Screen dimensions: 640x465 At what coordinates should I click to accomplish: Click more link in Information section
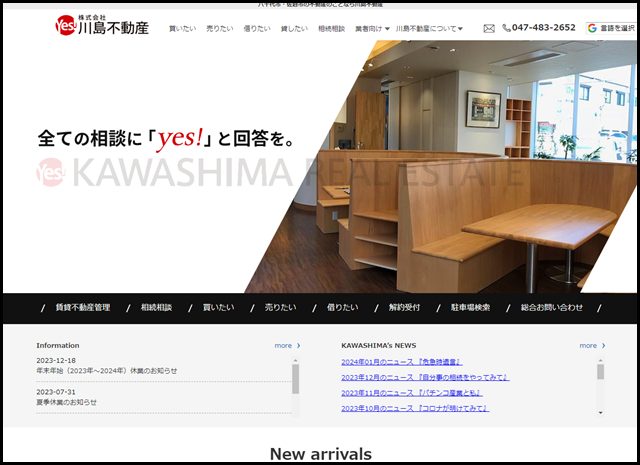pyautogui.click(x=283, y=345)
